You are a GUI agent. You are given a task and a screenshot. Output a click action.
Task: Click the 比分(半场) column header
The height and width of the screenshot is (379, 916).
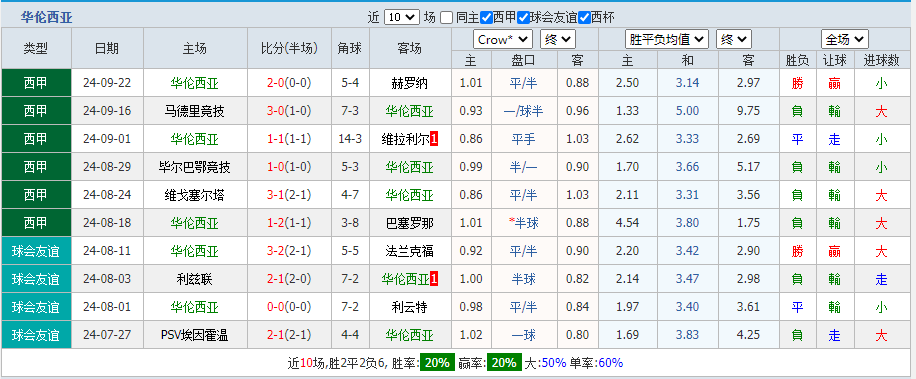pyautogui.click(x=289, y=48)
